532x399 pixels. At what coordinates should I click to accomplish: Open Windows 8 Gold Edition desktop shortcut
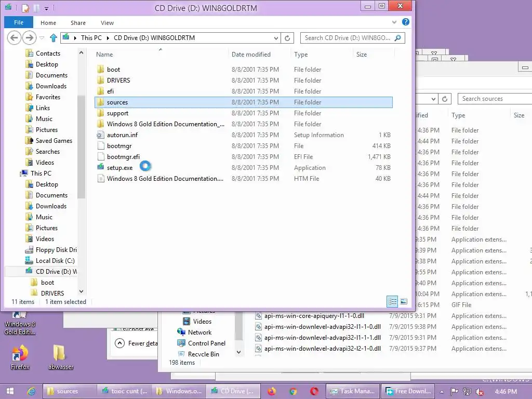coord(20,323)
